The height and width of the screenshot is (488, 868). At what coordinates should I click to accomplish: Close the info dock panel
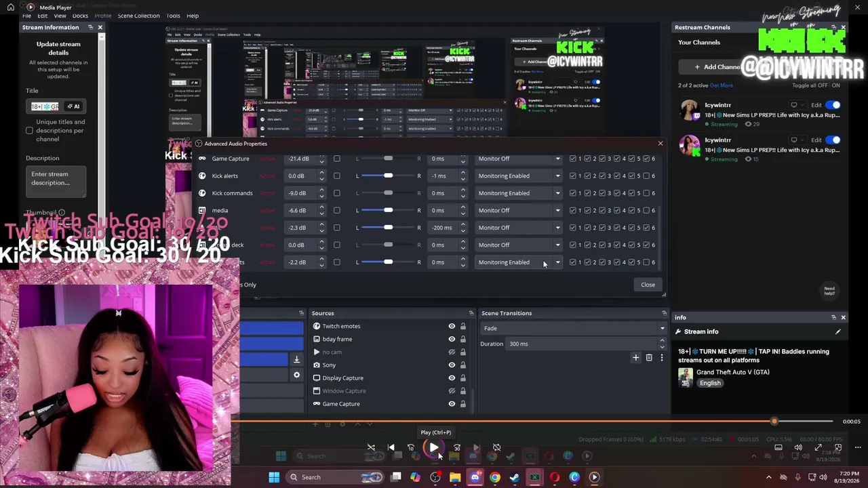(843, 317)
